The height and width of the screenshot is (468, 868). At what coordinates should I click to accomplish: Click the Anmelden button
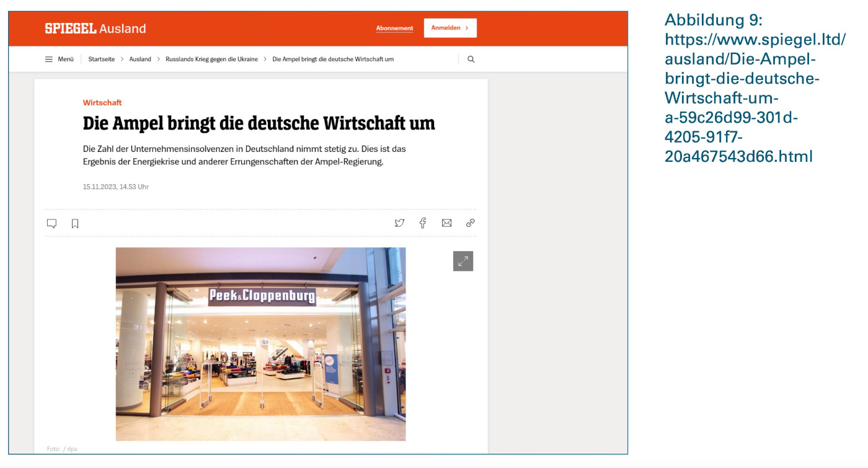[450, 29]
